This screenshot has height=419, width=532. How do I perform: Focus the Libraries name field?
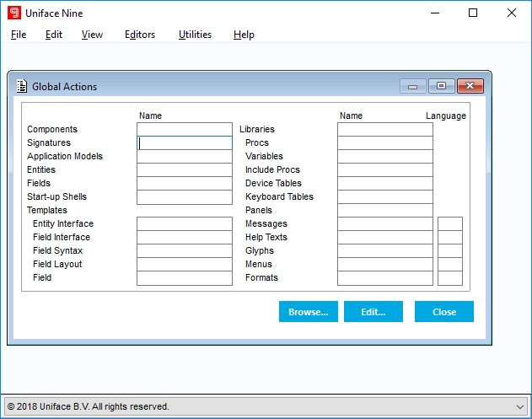click(385, 129)
